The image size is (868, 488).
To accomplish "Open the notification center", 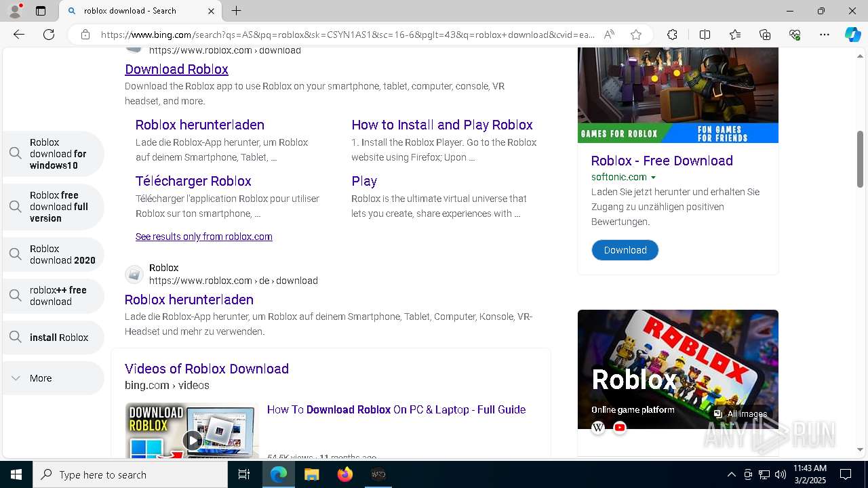I will point(846,474).
